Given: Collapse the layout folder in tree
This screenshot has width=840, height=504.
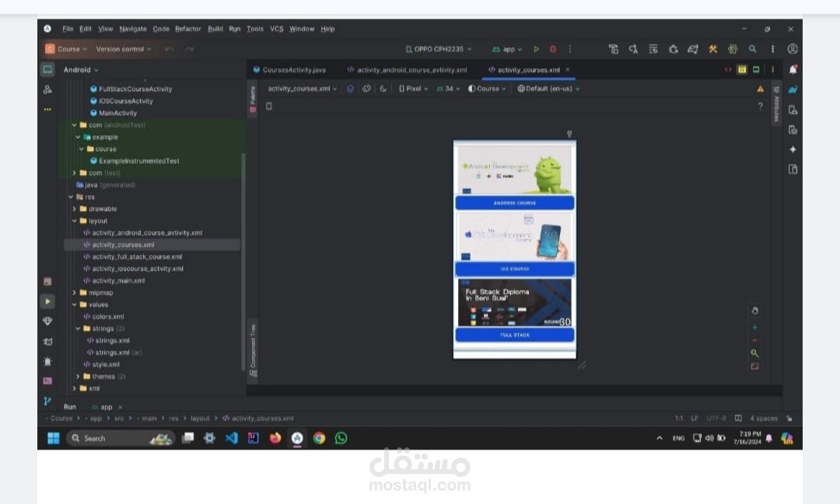Looking at the screenshot, I should 75,221.
